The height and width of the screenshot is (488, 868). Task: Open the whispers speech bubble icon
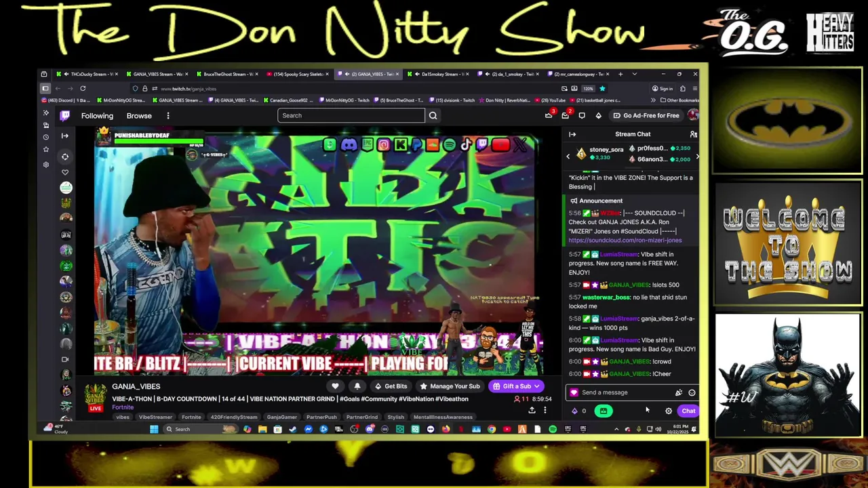point(582,115)
